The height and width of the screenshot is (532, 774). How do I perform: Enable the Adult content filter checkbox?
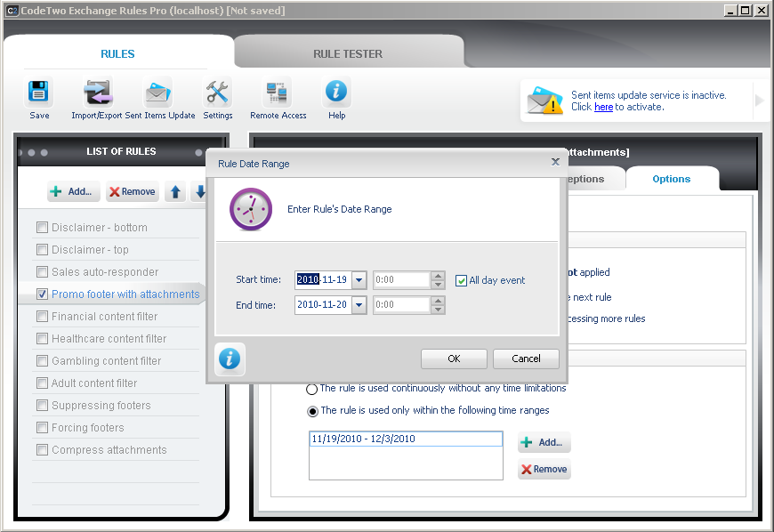click(42, 383)
